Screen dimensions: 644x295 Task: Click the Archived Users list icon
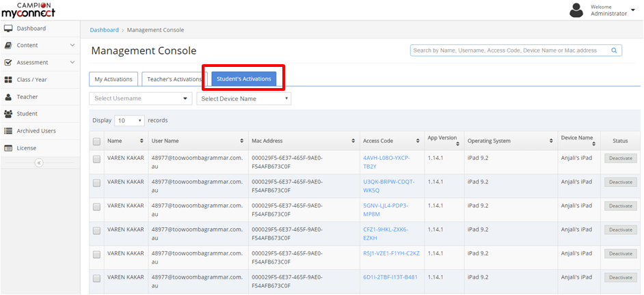tap(8, 131)
